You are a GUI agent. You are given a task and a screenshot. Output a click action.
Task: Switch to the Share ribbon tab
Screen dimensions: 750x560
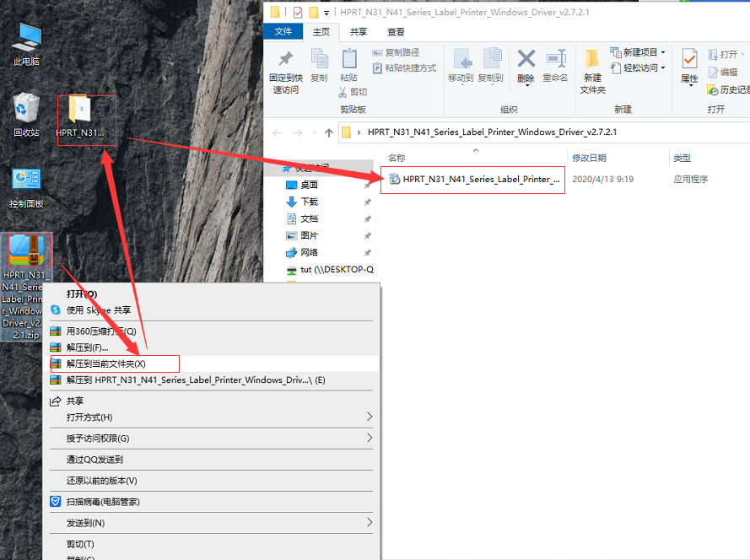359,31
